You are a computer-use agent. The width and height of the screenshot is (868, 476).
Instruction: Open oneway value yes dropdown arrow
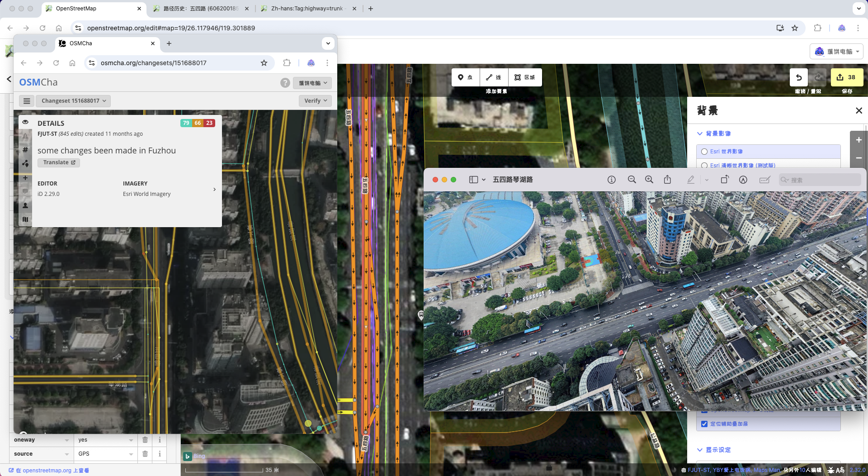pos(131,440)
